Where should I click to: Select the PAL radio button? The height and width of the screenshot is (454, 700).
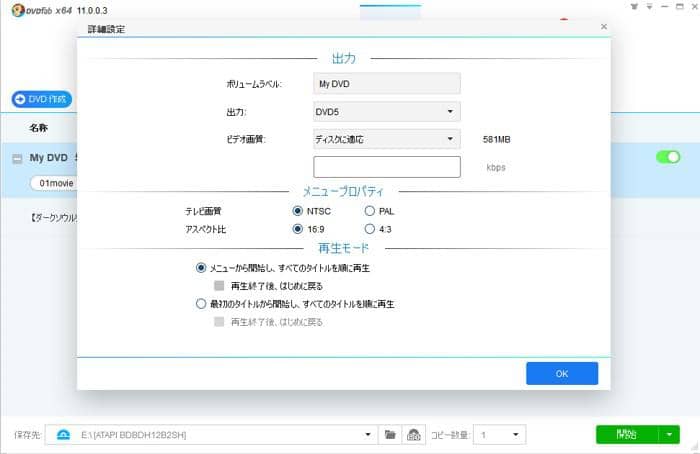pyautogui.click(x=369, y=211)
